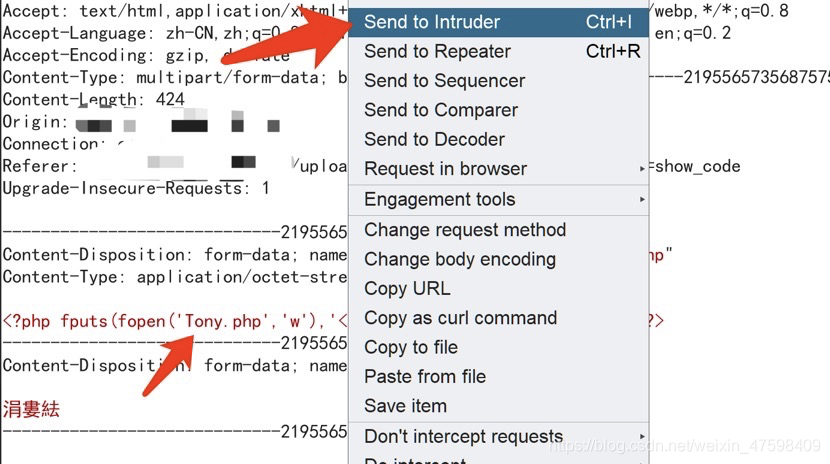Select Send to Intruder menu entry
This screenshot has height=464, width=830.
point(432,22)
